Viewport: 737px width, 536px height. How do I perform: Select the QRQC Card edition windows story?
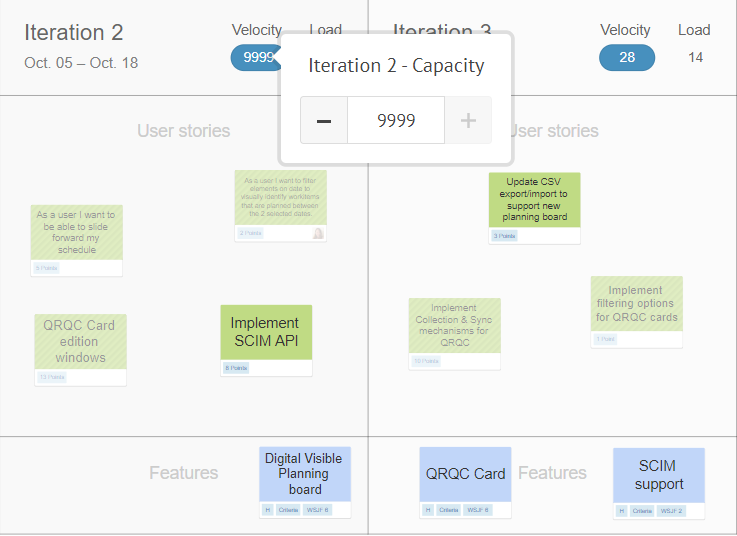(80, 350)
